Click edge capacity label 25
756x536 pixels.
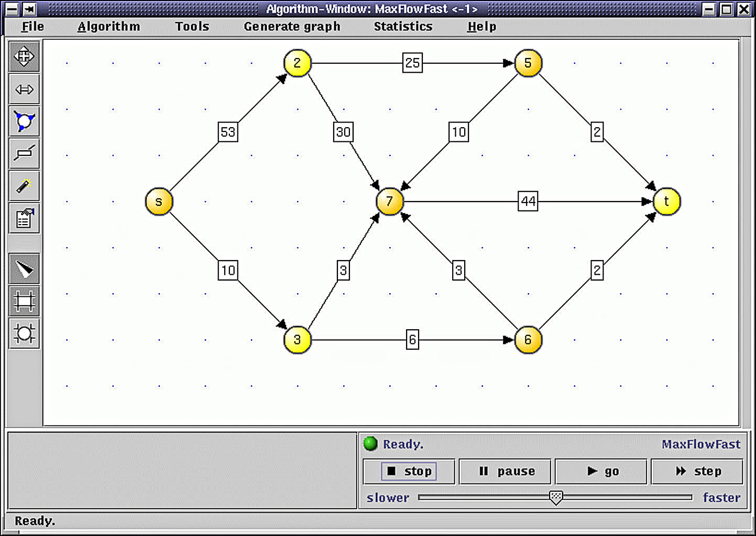pos(412,63)
